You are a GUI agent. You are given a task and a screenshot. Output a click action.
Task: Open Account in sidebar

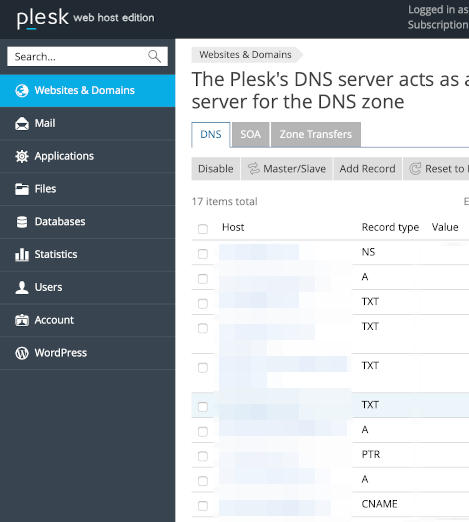[x=87, y=320]
